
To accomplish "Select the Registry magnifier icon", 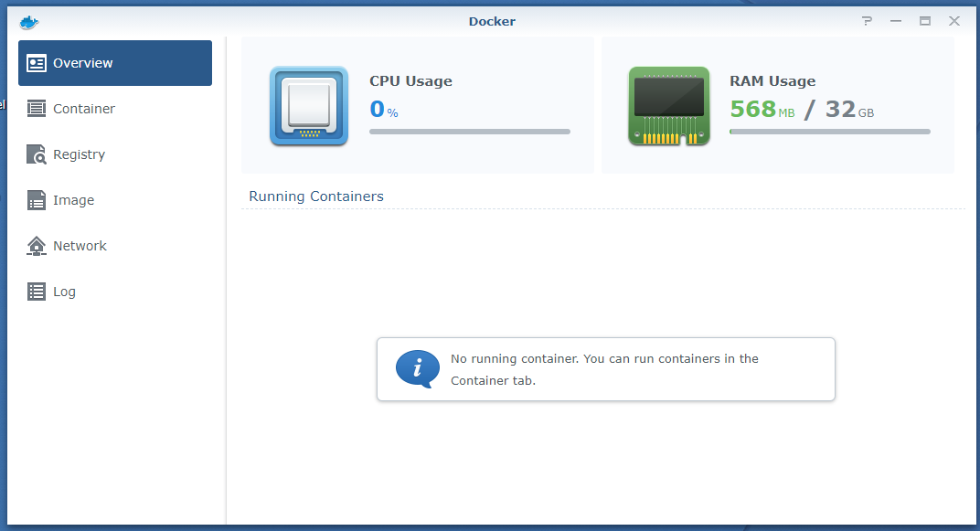I will (x=37, y=154).
